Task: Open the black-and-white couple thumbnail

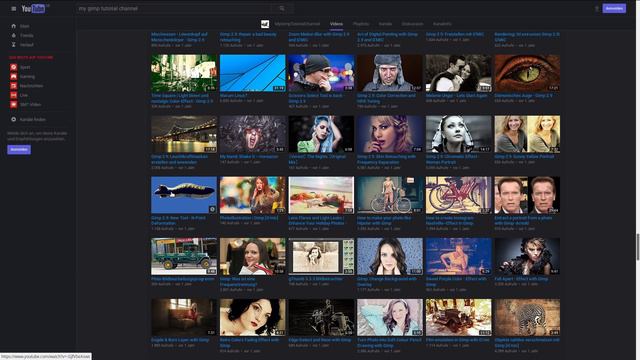Action: (x=458, y=73)
